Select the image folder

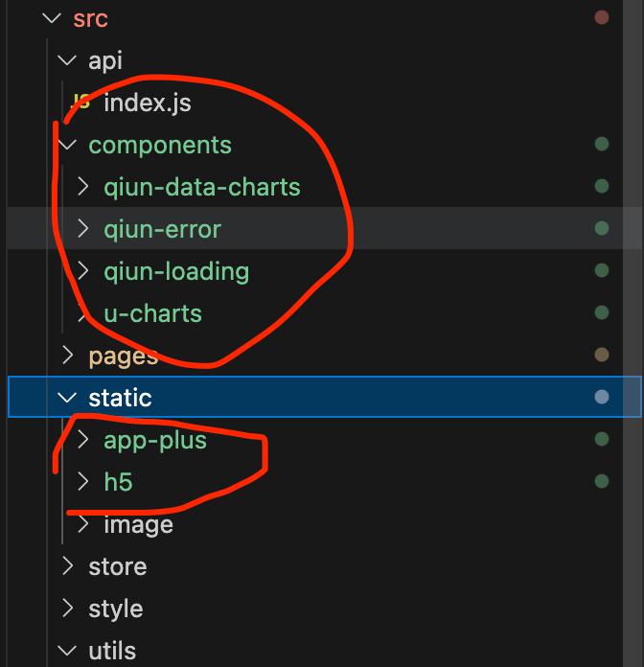(x=138, y=524)
